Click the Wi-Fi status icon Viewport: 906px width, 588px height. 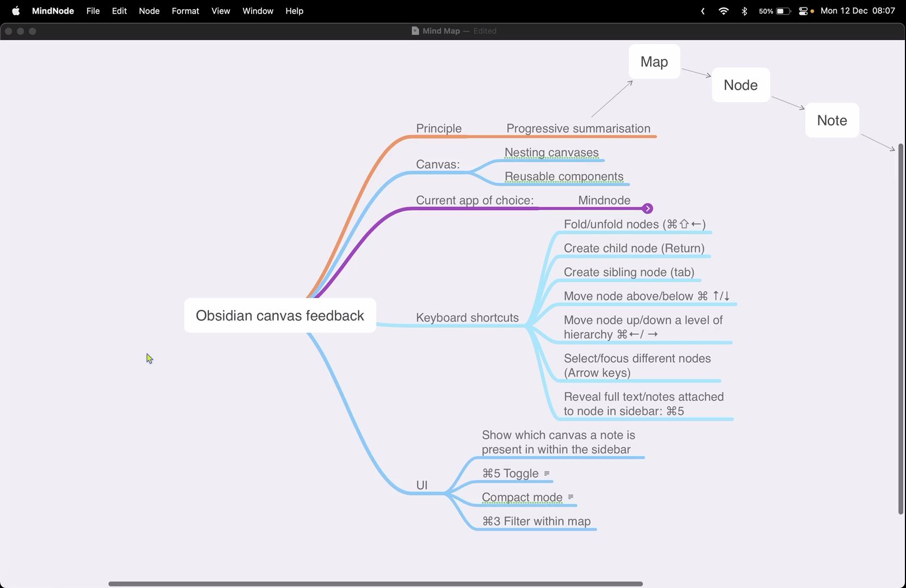pos(724,11)
